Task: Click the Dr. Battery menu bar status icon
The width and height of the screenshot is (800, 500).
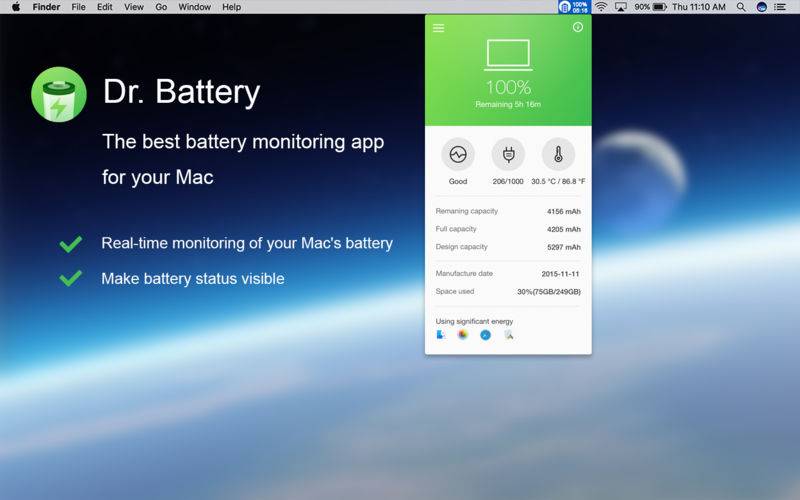Action: point(574,7)
